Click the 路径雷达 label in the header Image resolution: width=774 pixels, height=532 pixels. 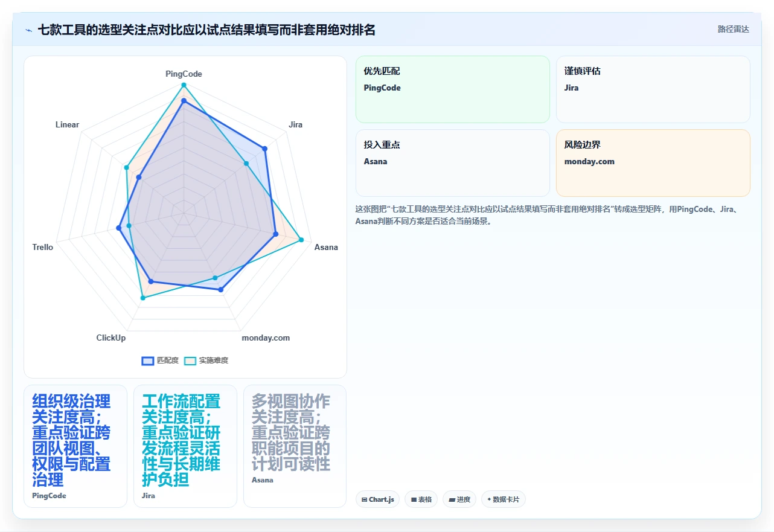click(x=733, y=29)
